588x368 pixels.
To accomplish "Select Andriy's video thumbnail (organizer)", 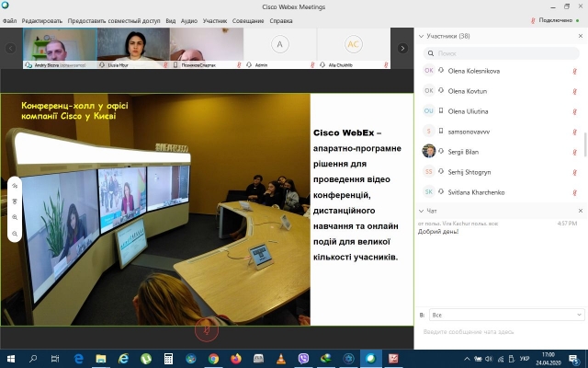I will click(x=60, y=48).
